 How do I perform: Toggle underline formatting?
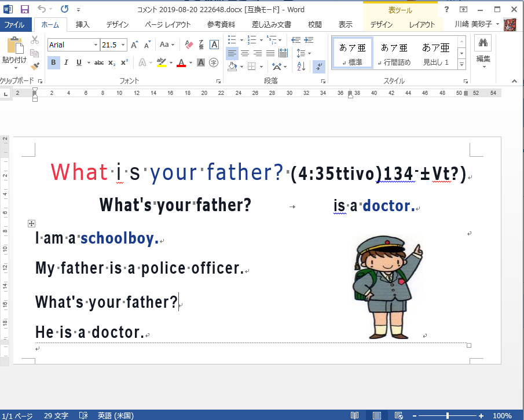79,62
